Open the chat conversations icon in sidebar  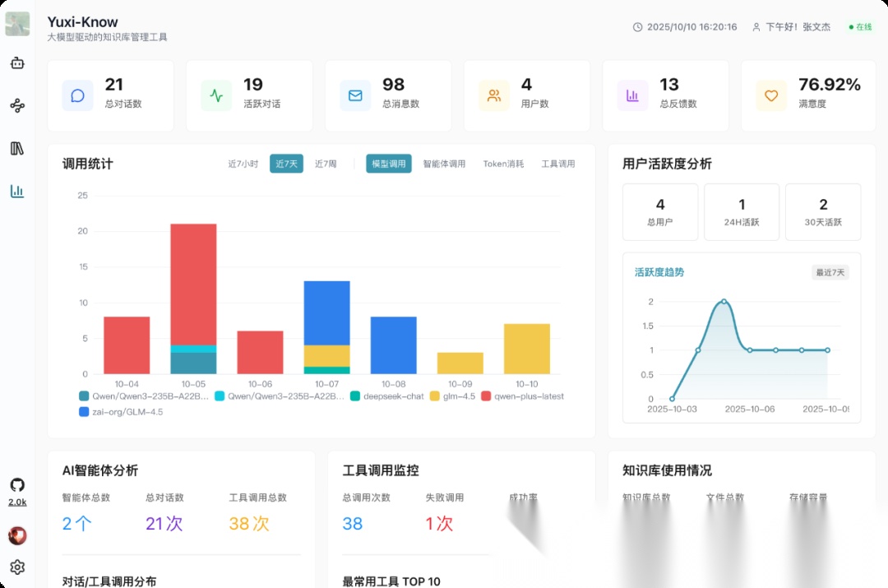[17, 63]
